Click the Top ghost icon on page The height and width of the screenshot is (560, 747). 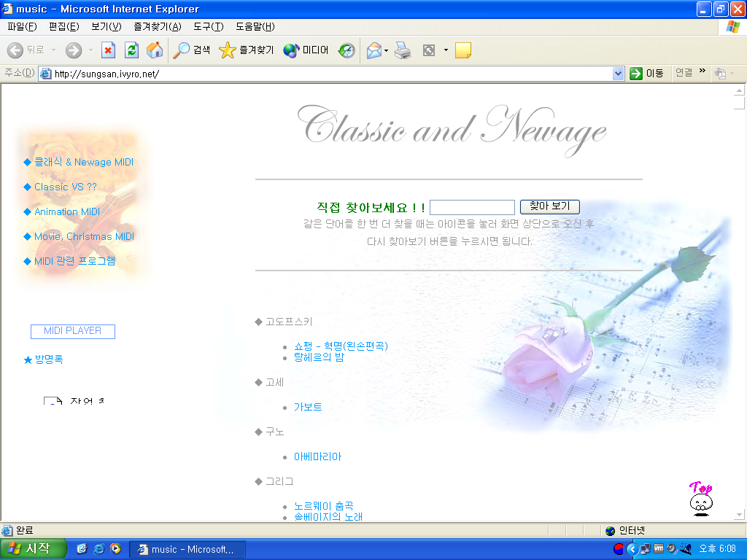pyautogui.click(x=701, y=499)
